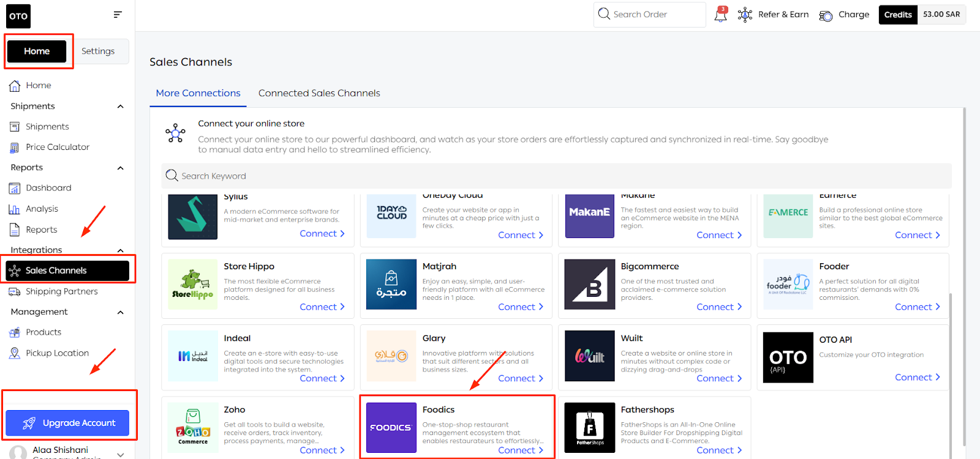The height and width of the screenshot is (459, 980).
Task: Open the notifications bell
Action: (721, 15)
